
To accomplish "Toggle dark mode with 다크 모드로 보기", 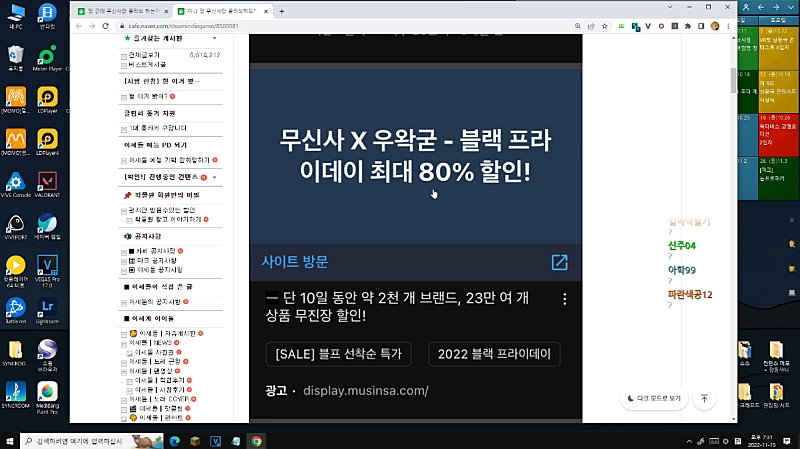I will pyautogui.click(x=654, y=398).
